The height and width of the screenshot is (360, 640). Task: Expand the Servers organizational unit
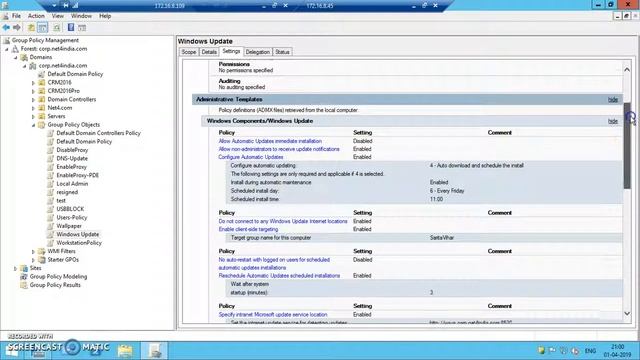33,116
